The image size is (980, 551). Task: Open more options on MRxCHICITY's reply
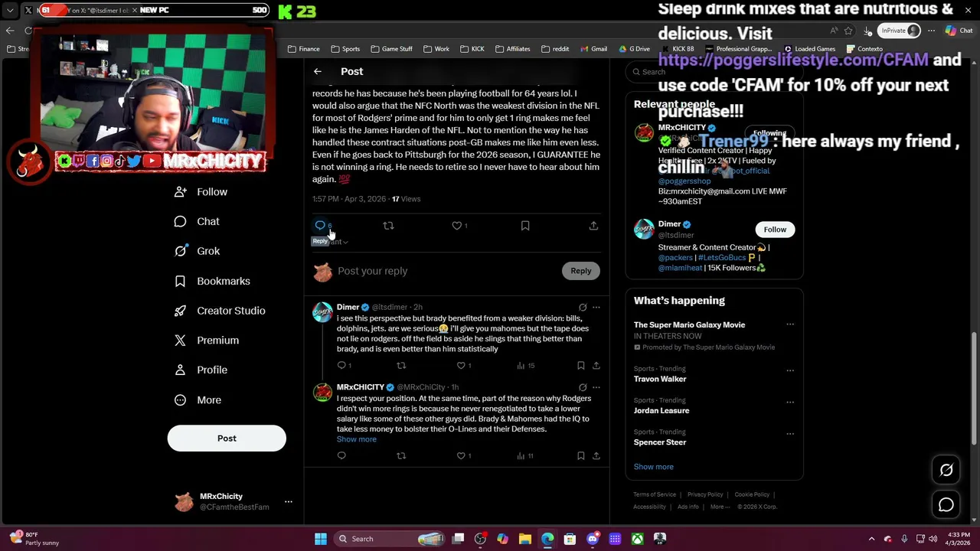596,387
